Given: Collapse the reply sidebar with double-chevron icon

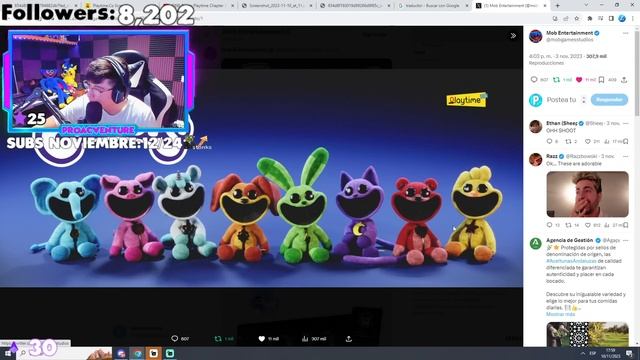Looking at the screenshot, I should tap(513, 36).
